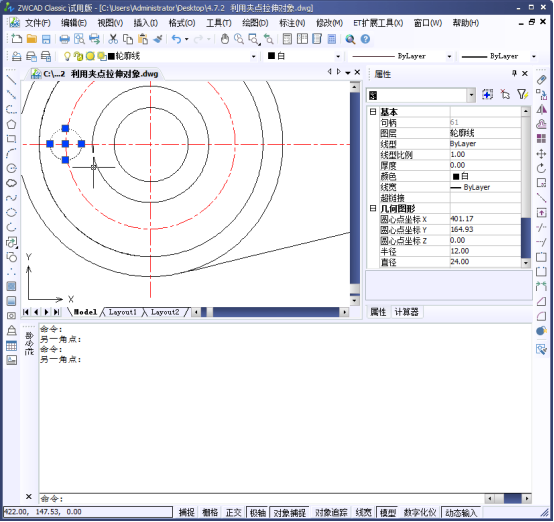Toggle 对象捕捉 object snap in status bar
Screen dimensions: 554x522
[289, 512]
